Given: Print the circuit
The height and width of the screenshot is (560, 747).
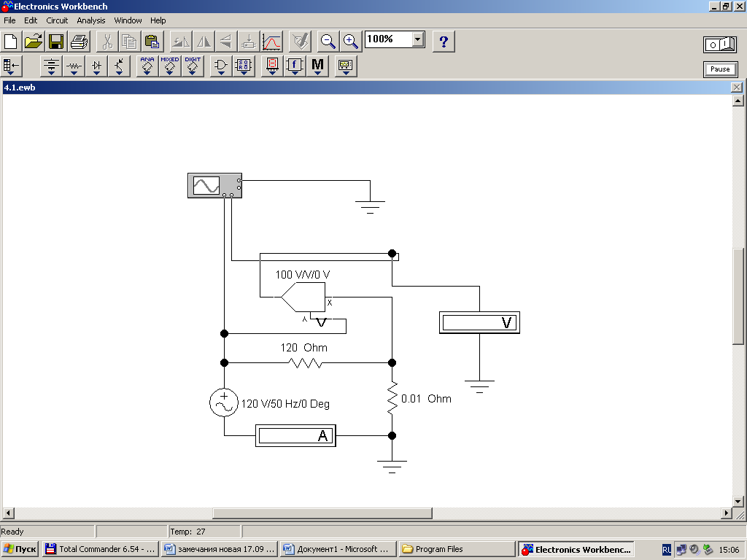Looking at the screenshot, I should coord(79,42).
